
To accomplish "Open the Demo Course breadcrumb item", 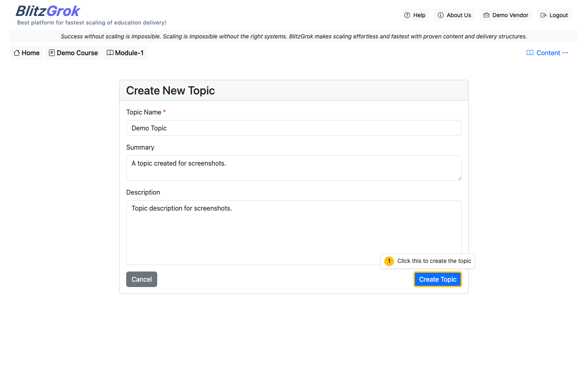I will 73,52.
